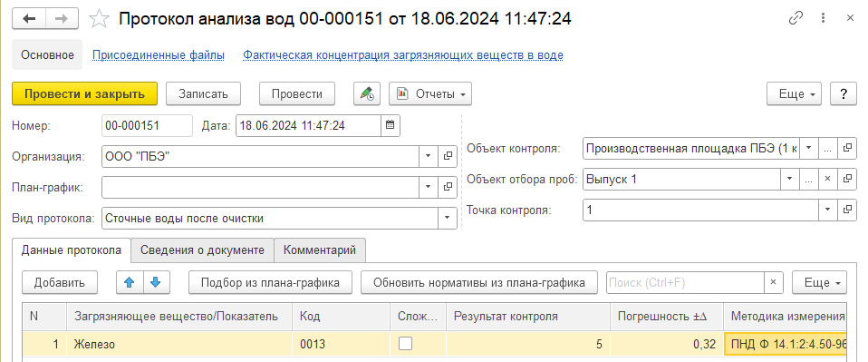
Task: Expand the Организация dropdown list
Action: (x=428, y=157)
